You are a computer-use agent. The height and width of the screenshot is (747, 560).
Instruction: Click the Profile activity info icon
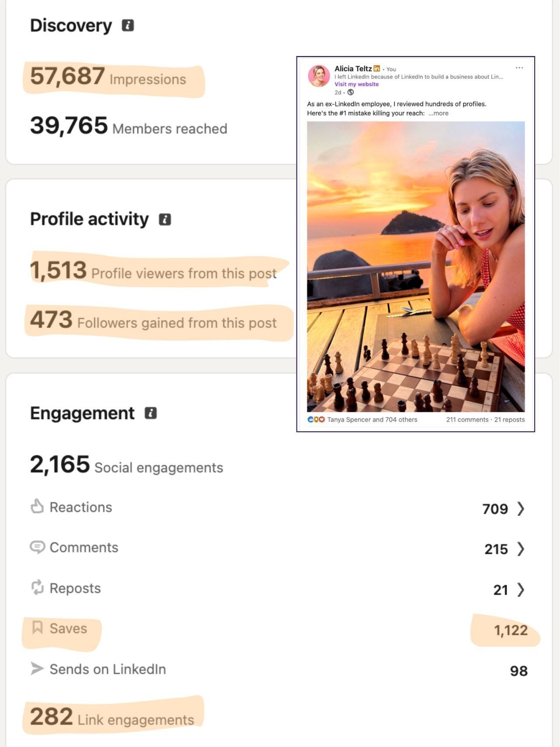click(164, 219)
